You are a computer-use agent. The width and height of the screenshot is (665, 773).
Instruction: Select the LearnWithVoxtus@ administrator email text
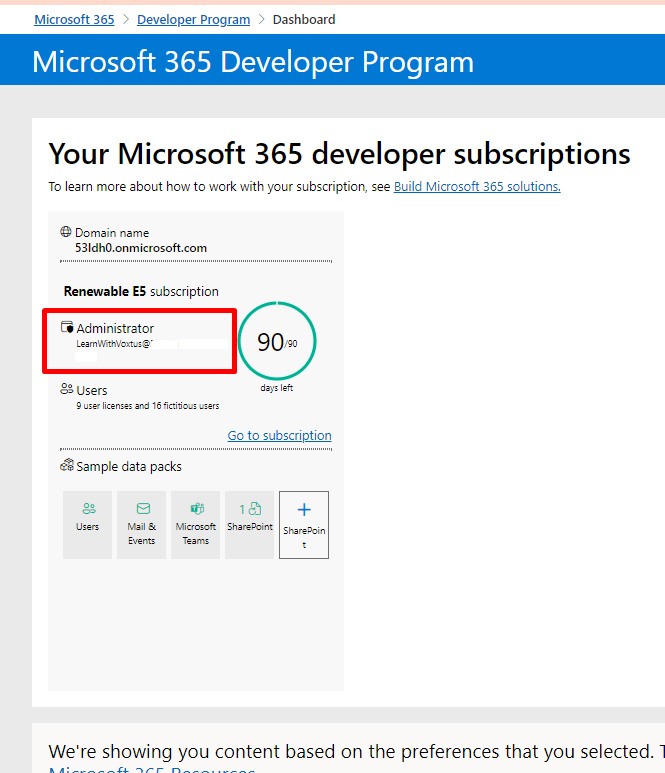click(x=113, y=344)
